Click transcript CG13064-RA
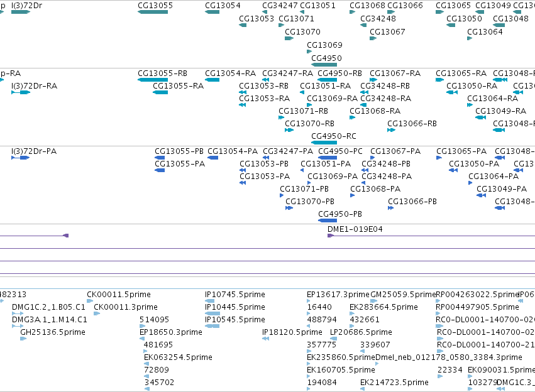The width and height of the screenshot is (535, 392). [470, 105]
